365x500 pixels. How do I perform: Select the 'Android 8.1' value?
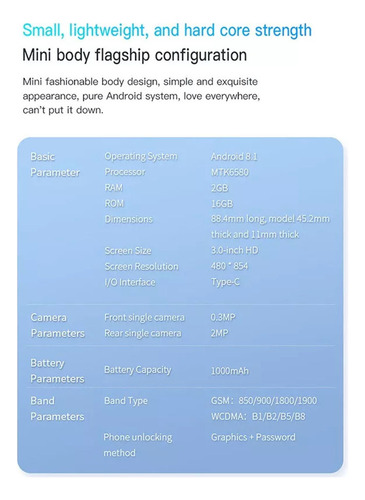coord(234,156)
